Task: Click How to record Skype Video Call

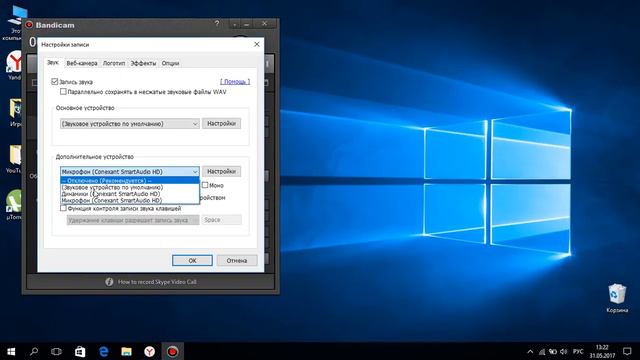Action: pos(157,282)
